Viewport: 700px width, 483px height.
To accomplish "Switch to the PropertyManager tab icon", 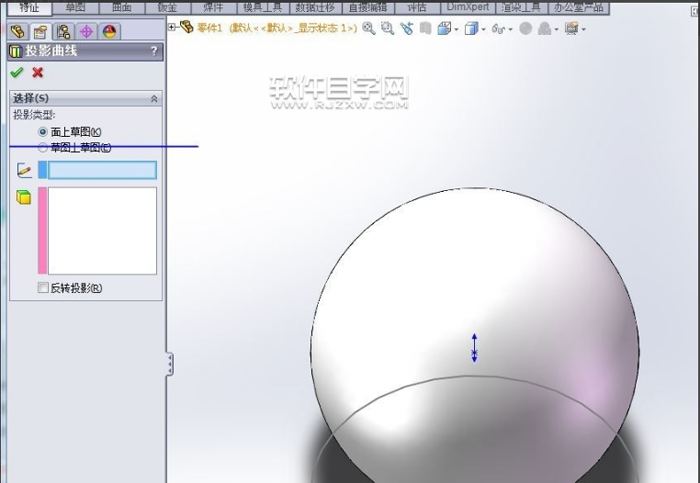I will [41, 31].
